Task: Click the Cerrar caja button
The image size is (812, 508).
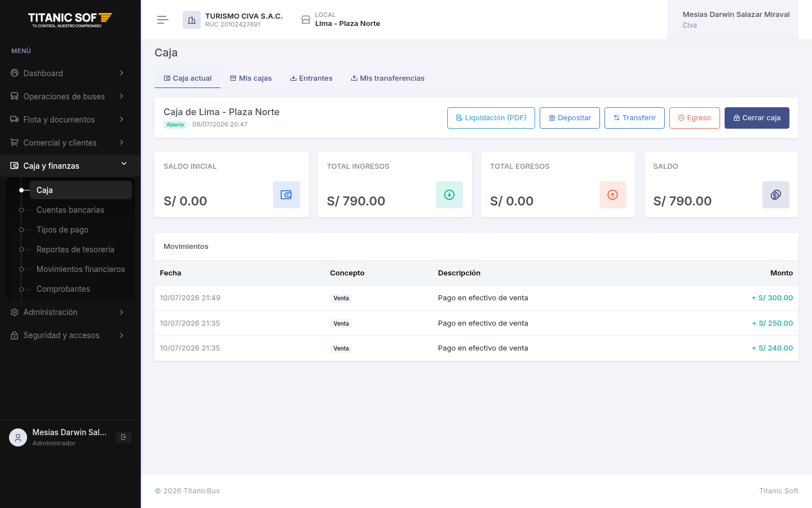Action: click(x=757, y=118)
